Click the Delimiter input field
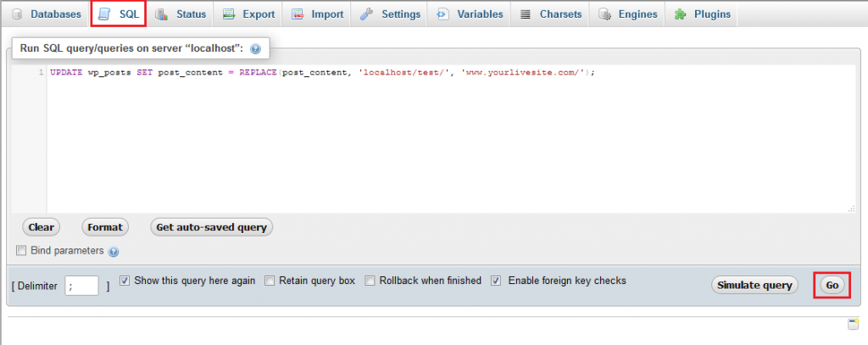 tap(82, 286)
